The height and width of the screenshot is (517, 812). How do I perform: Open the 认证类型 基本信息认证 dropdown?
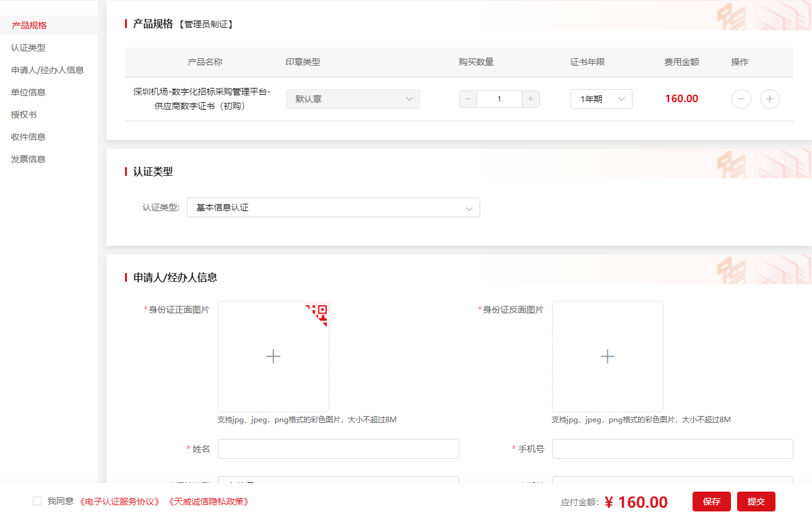(333, 207)
